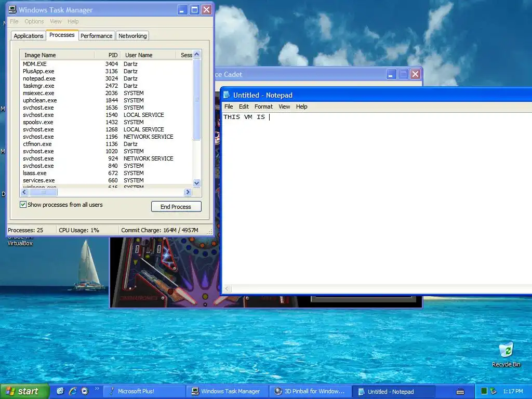Switch to Untitled - Notepad taskbar button
This screenshot has width=532, height=399.
pos(394,392)
